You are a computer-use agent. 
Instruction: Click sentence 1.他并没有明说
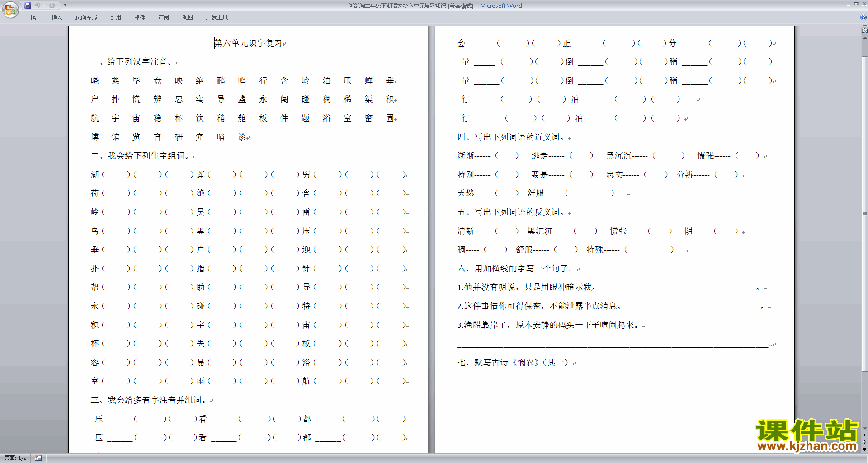coord(527,287)
